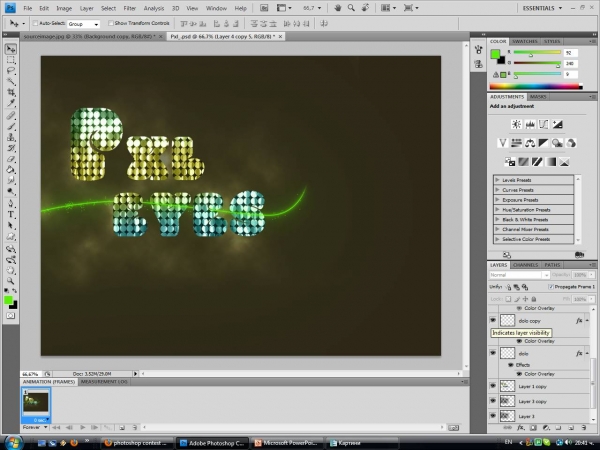Add a Brightness/Contrast adjustment
Image resolution: width=600 pixels, height=450 pixels.
516,124
